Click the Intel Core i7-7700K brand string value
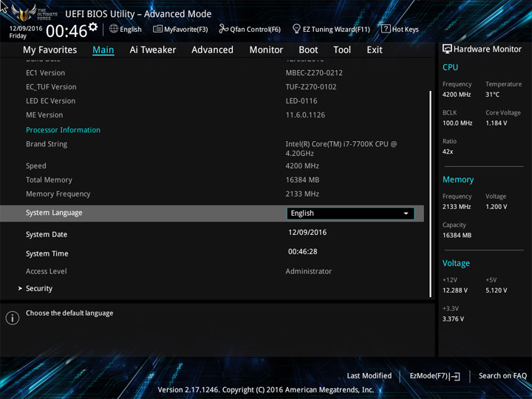 (341, 149)
